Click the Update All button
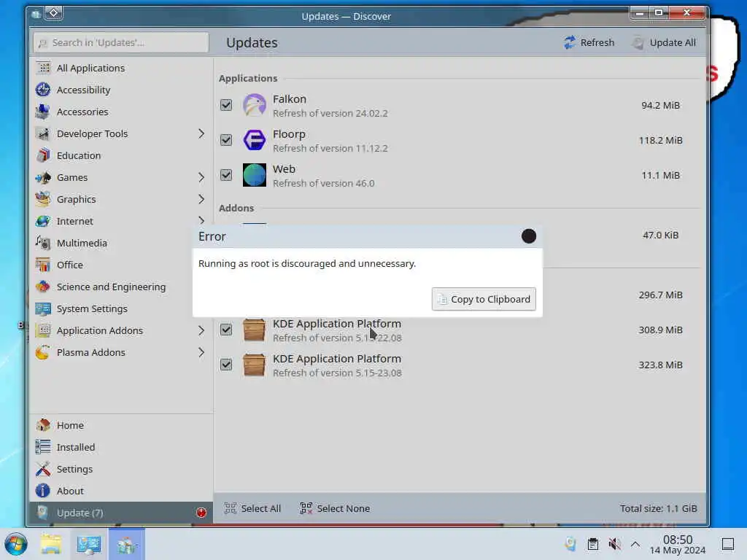 coord(664,43)
